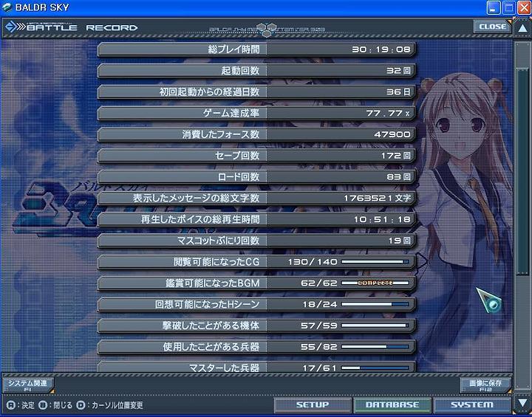This screenshot has height=417, width=532.
Task: Click the CLOSE button in Battle Record
Action: coord(492,27)
